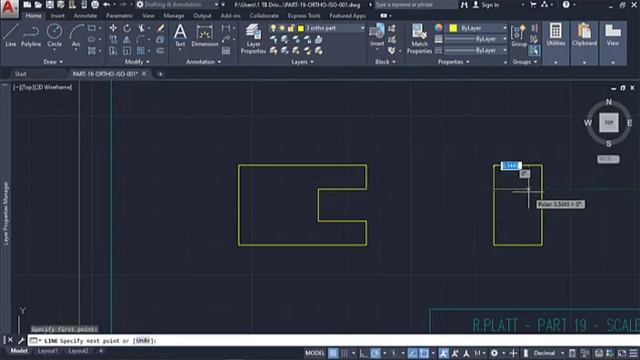The width and height of the screenshot is (640, 360).
Task: Select the Fillet tool
Action: click(141, 40)
